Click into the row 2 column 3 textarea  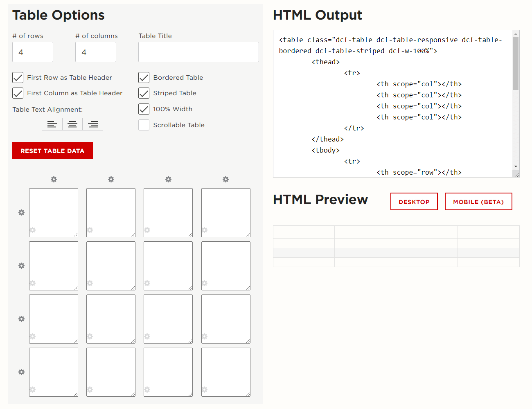click(168, 266)
